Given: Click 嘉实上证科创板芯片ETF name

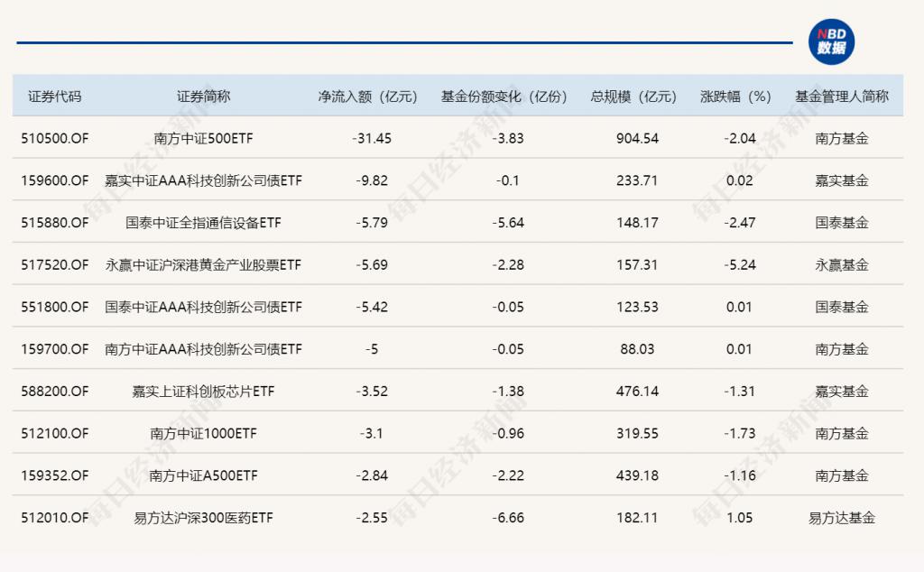Looking at the screenshot, I should click(x=206, y=392).
